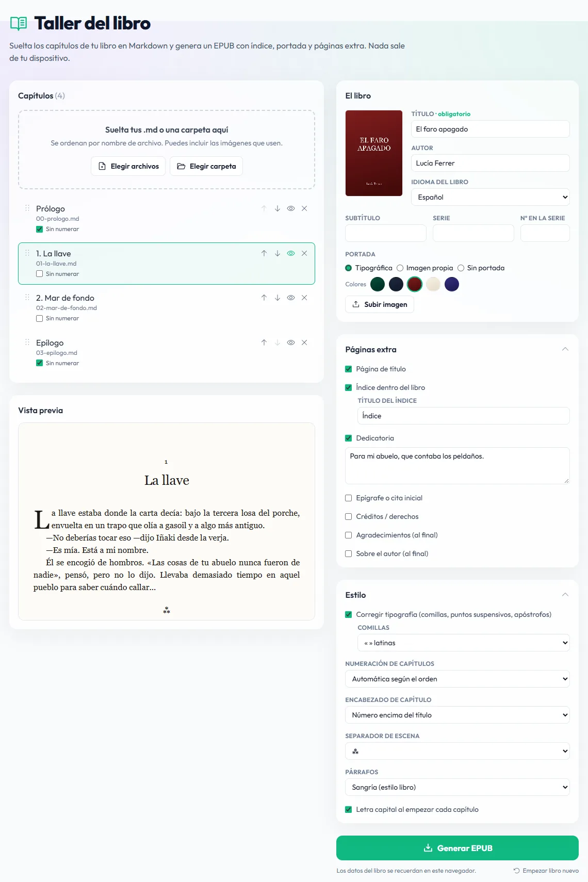Preview the Epílogo chapter
Image resolution: width=588 pixels, height=882 pixels.
[x=291, y=342]
